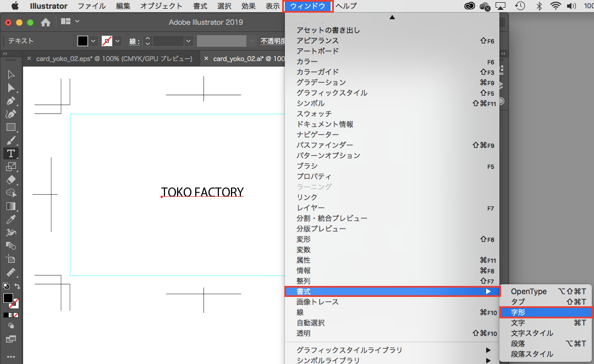Select the Selection arrow tool
This screenshot has height=364, width=594.
pos(10,75)
